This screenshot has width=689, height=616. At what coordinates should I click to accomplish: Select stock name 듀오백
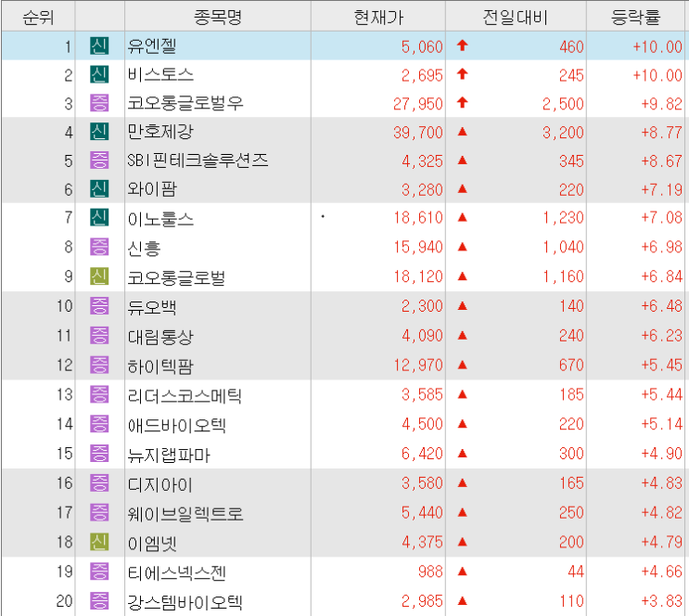click(152, 306)
